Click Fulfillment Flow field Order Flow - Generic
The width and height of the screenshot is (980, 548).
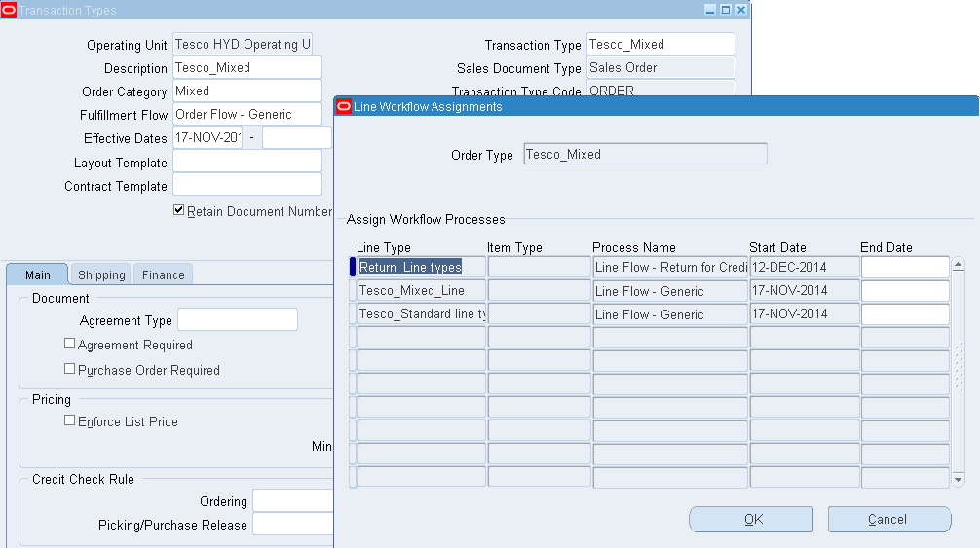pyautogui.click(x=246, y=114)
